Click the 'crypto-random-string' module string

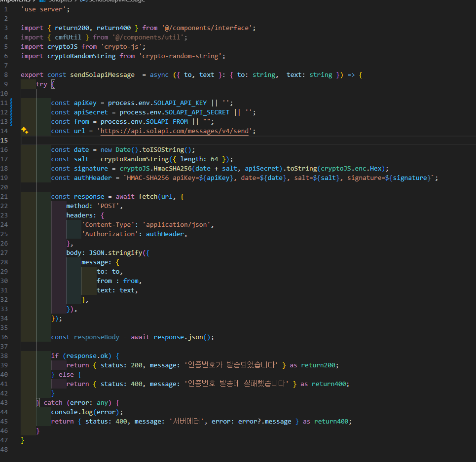181,56
